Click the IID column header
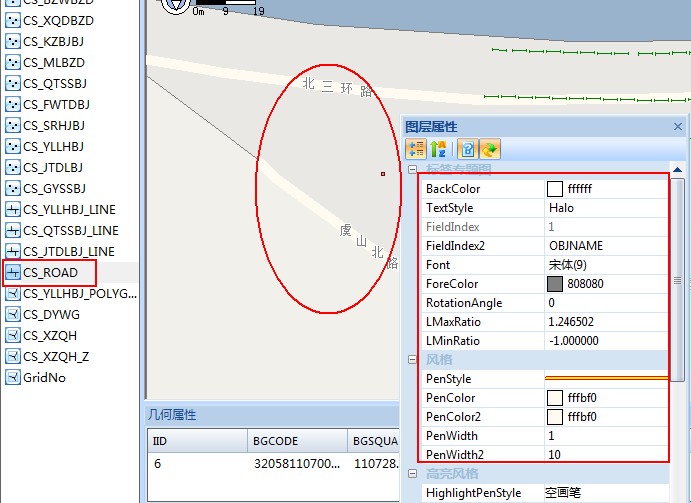Screen dimensions: 691x503 [x=197, y=441]
